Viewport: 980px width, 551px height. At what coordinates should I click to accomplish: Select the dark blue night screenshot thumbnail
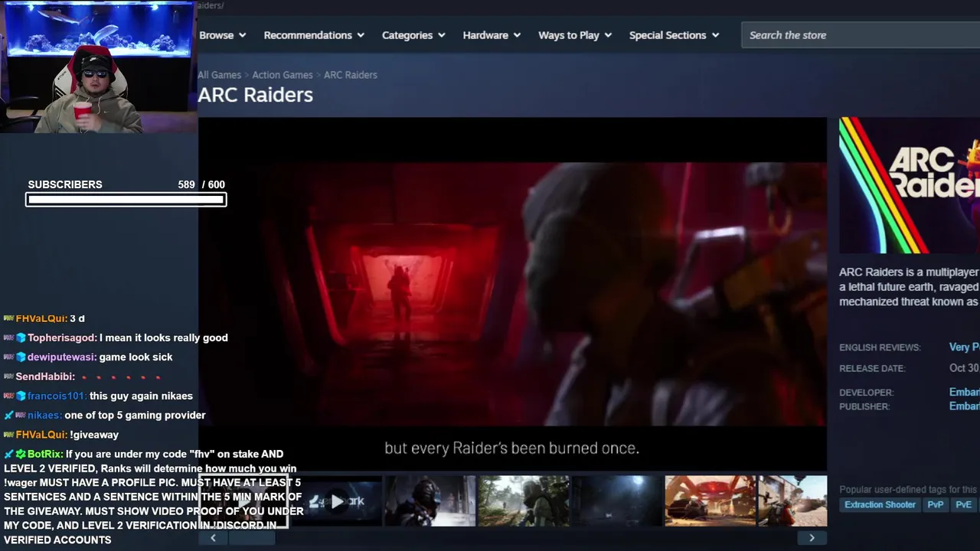click(x=617, y=501)
